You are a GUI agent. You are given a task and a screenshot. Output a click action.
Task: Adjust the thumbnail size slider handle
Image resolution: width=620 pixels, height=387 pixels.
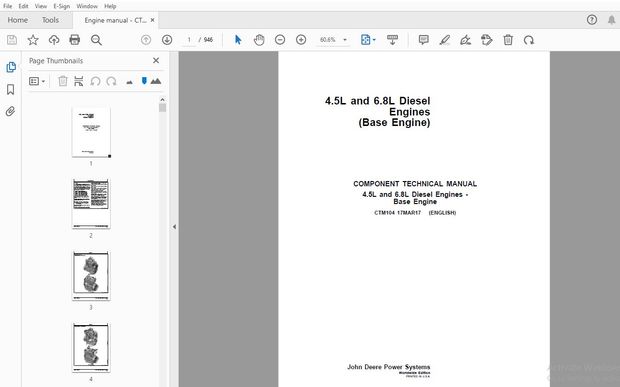click(144, 81)
